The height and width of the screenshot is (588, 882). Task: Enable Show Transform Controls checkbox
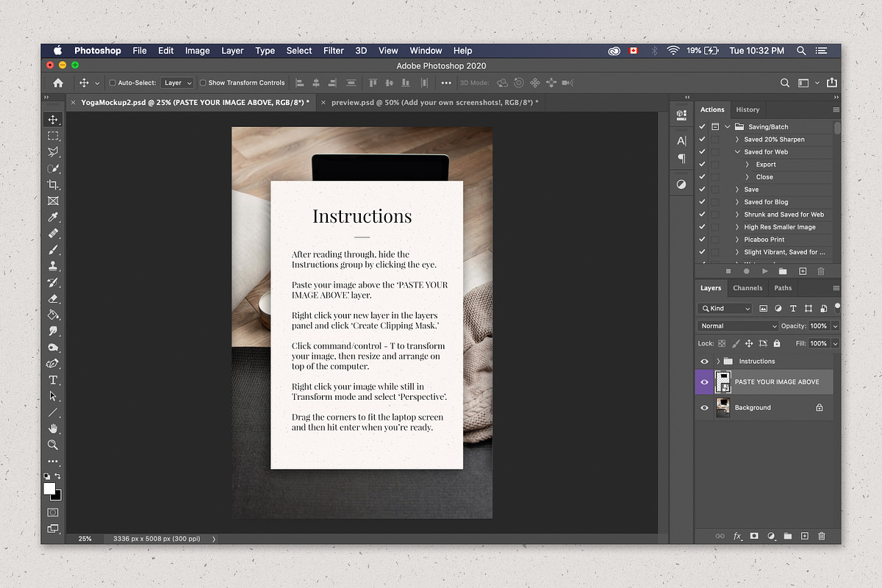click(x=203, y=83)
